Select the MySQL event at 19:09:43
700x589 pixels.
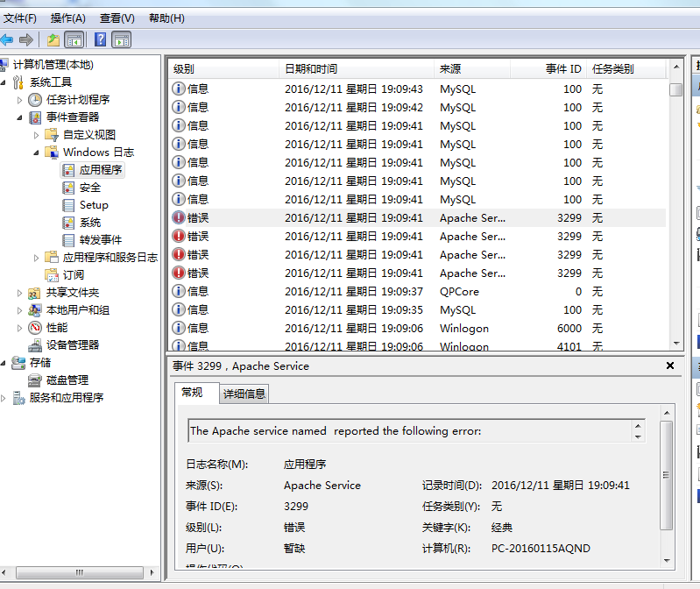[417, 89]
